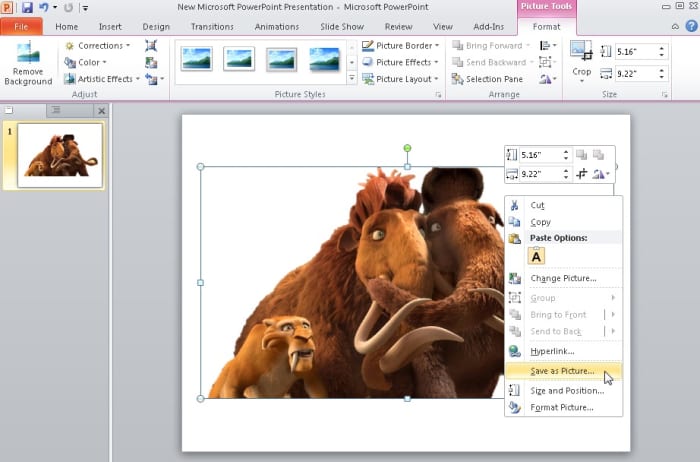Click the Change Picture icon in ribbon
700x462 pixels.
click(x=151, y=62)
